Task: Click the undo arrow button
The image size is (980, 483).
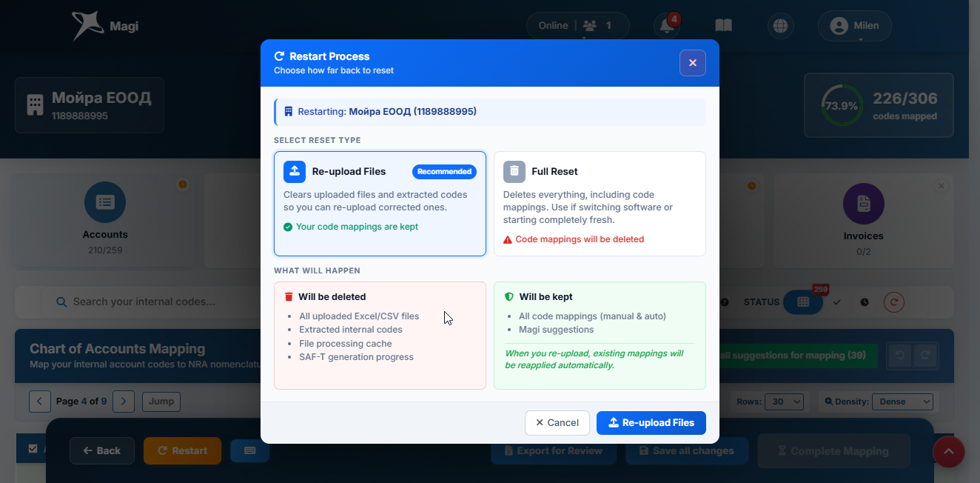Action: click(900, 356)
